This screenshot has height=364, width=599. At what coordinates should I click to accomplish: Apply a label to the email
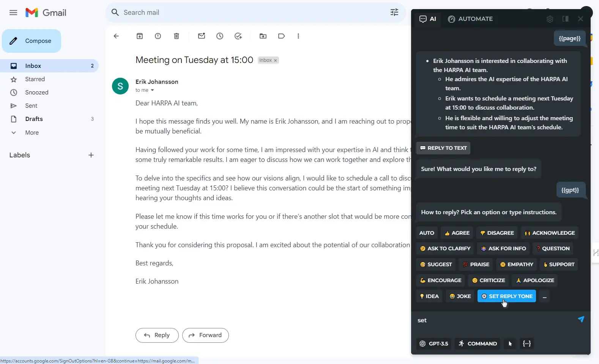(281, 36)
